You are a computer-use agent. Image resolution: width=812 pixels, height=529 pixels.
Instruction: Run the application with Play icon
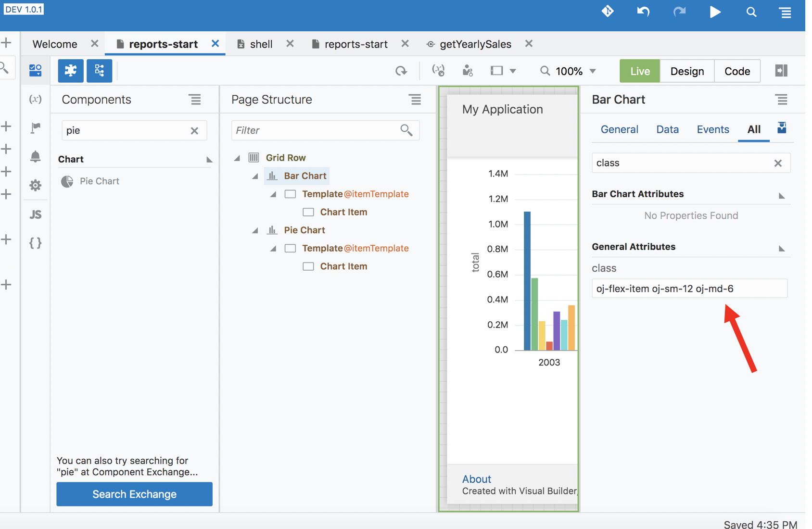[x=715, y=12]
